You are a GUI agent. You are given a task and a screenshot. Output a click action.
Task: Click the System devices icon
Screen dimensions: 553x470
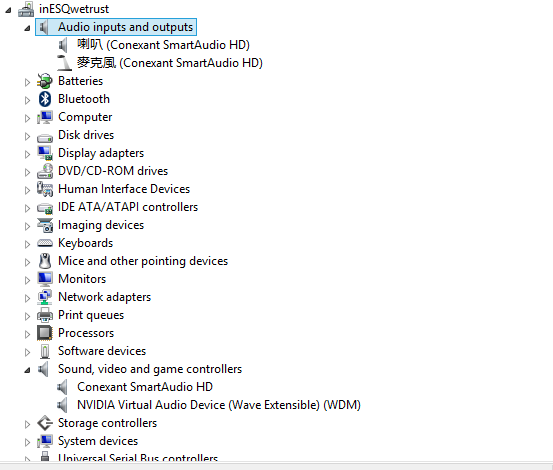coord(45,441)
